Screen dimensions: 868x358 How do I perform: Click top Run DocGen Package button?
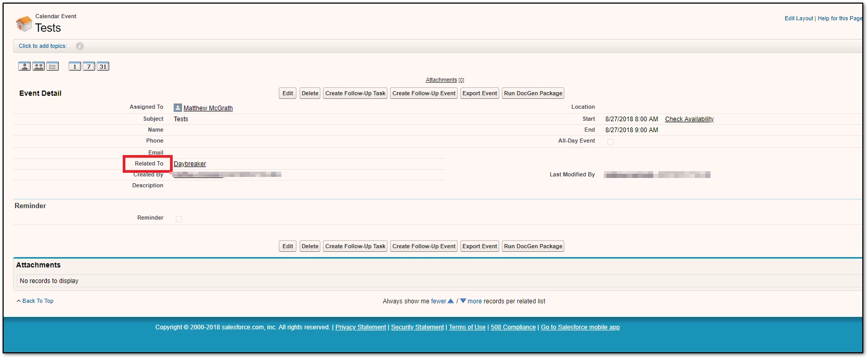coord(533,93)
